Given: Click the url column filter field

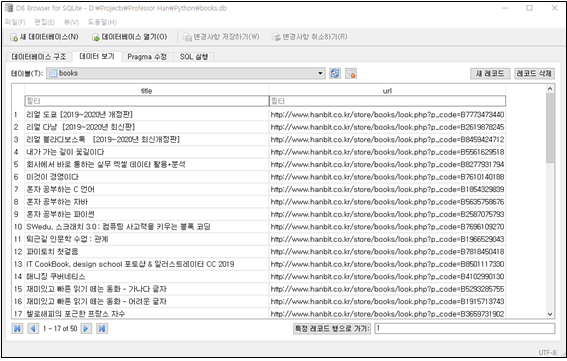Looking at the screenshot, I should point(388,101).
